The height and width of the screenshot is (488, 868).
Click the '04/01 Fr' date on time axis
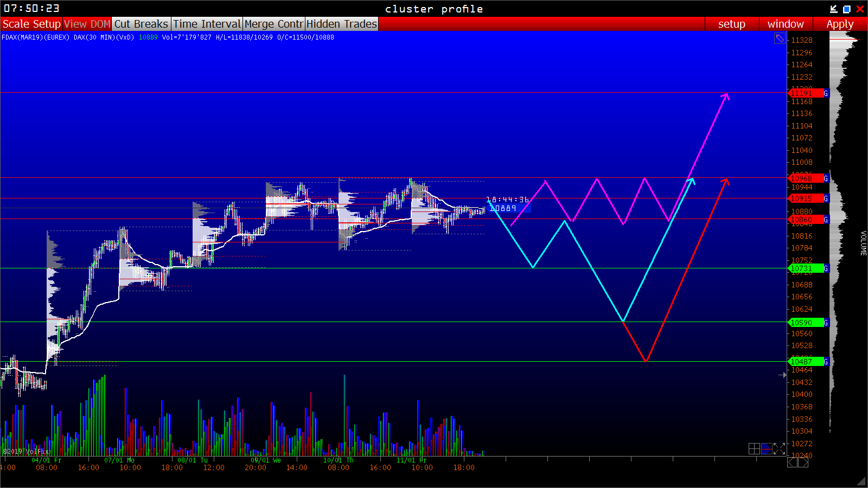(x=47, y=460)
